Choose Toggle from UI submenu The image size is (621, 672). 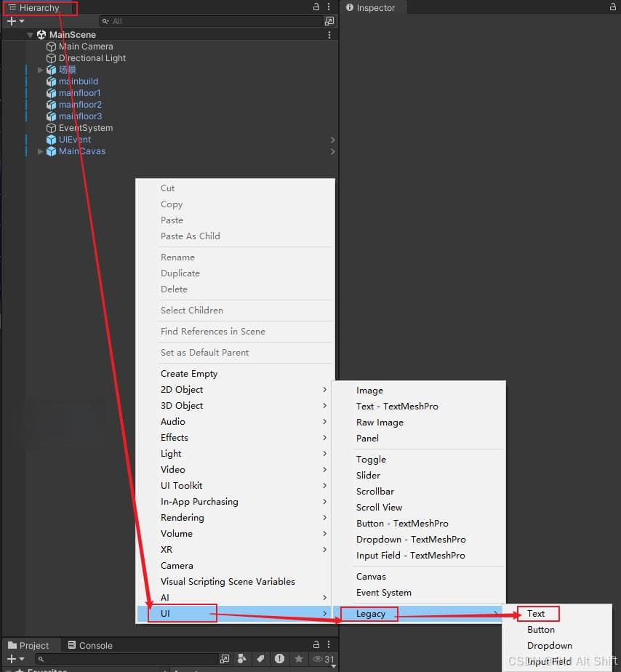(x=419, y=460)
